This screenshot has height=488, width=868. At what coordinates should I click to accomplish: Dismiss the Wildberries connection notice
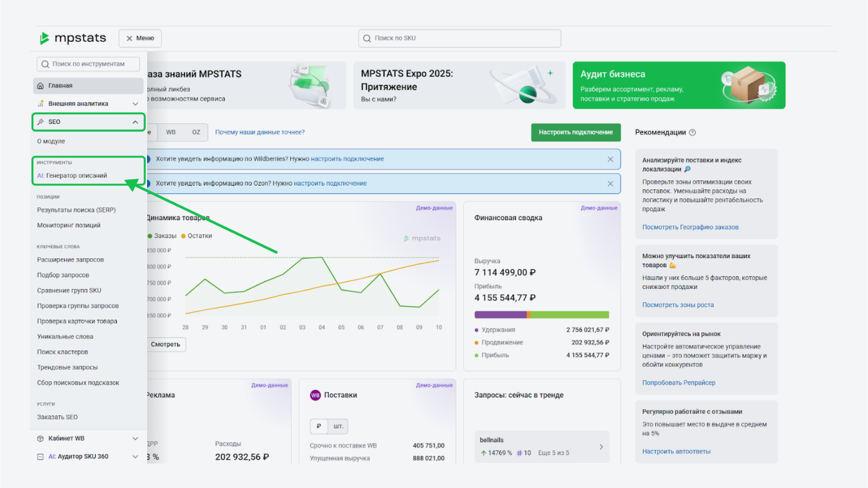610,159
